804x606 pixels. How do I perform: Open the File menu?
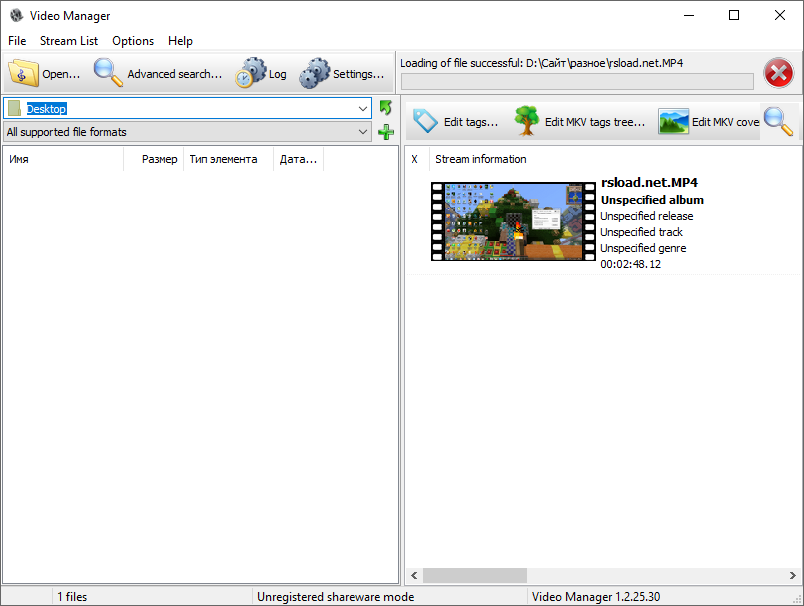(16, 41)
